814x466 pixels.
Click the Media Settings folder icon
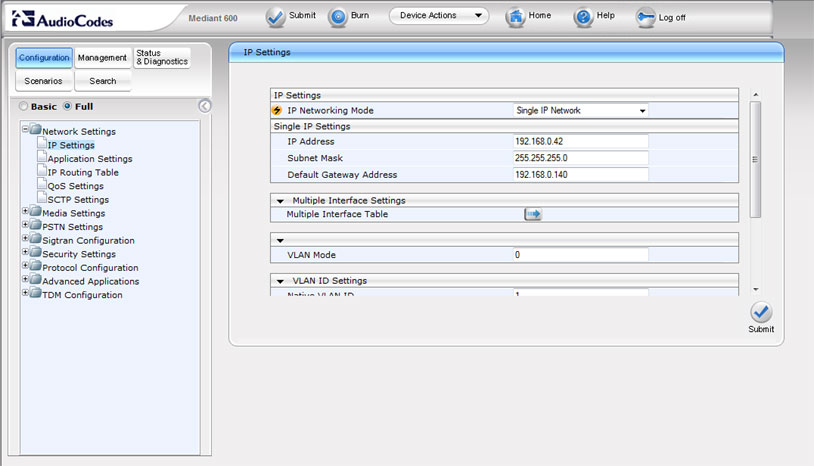tap(35, 211)
